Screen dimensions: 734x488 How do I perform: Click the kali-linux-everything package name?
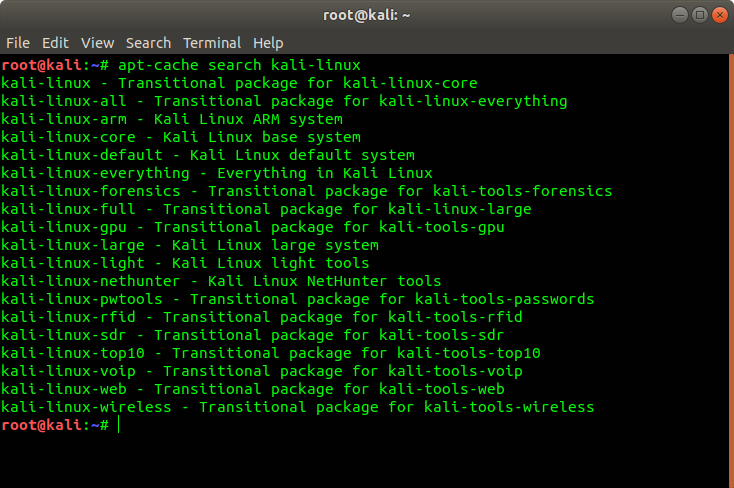(95, 173)
